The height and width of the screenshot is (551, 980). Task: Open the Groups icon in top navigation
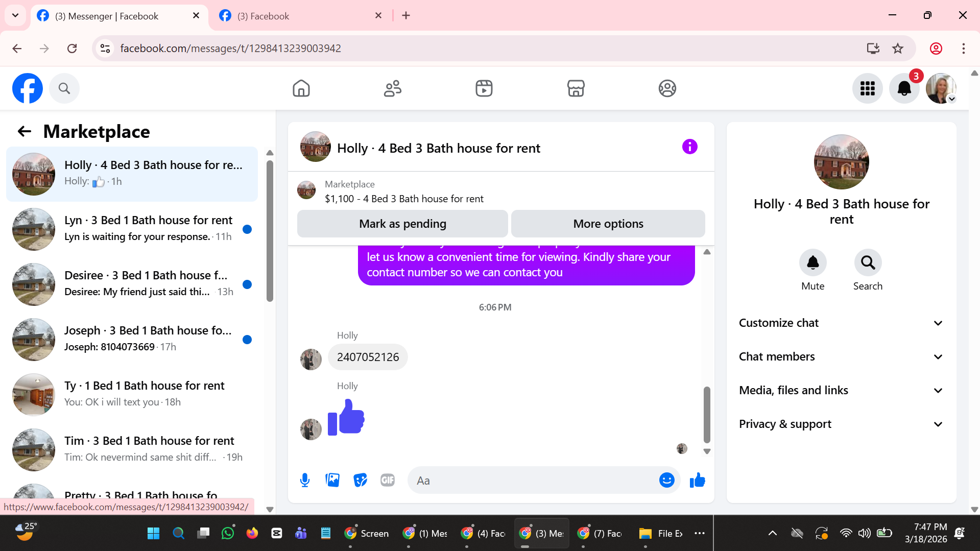click(667, 88)
